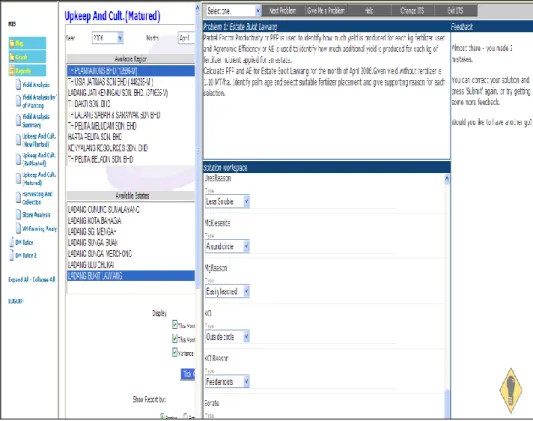Toggle the first This Year display checkbox

pos(175,324)
